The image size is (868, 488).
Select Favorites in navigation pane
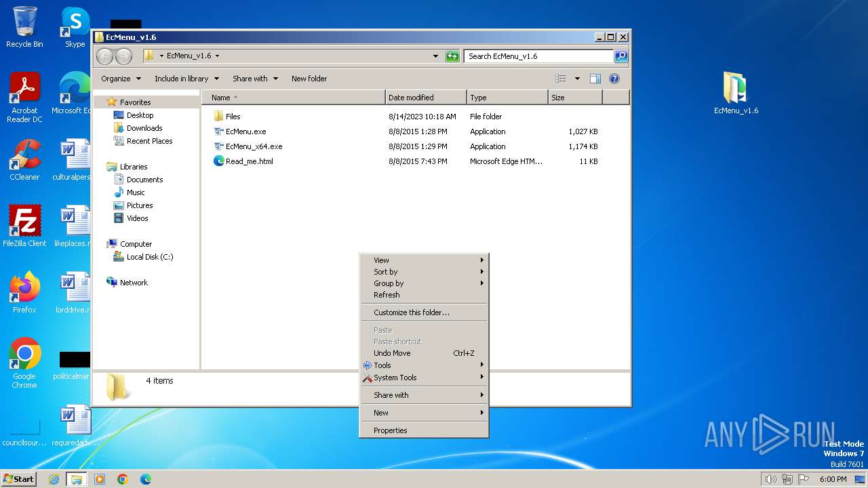(135, 102)
